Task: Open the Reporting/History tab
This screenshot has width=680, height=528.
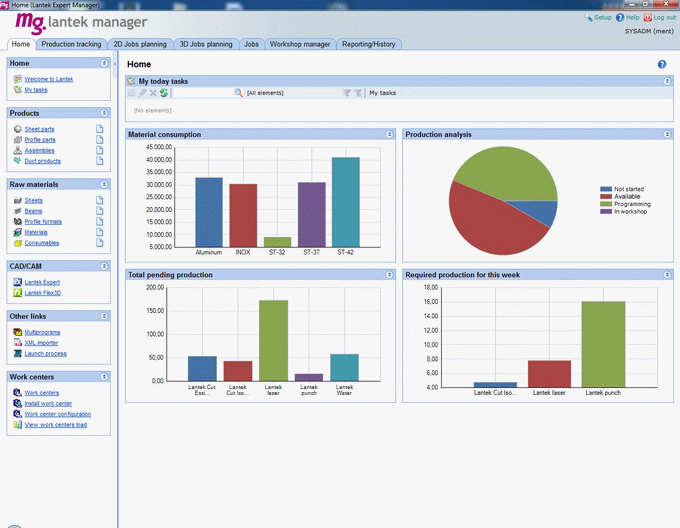Action: tap(368, 44)
